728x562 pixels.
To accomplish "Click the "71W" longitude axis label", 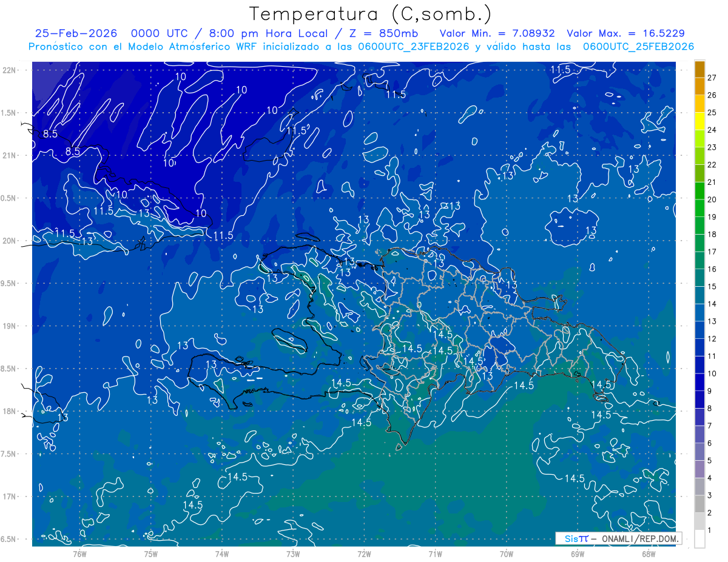I will coord(436,554).
